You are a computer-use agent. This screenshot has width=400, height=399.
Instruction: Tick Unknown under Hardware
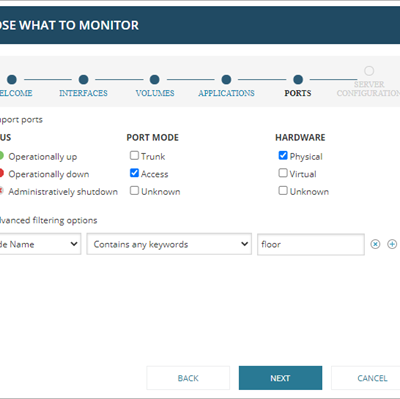tap(283, 191)
